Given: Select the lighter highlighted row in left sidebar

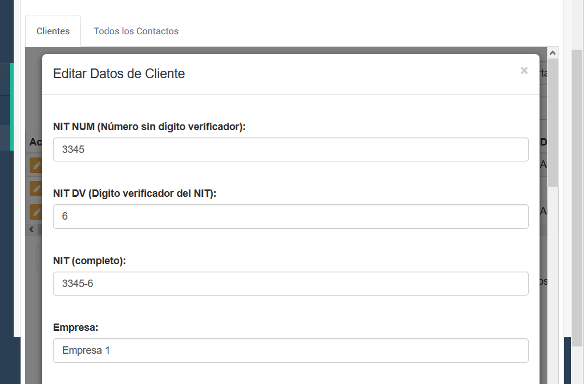Looking at the screenshot, I should (6, 138).
